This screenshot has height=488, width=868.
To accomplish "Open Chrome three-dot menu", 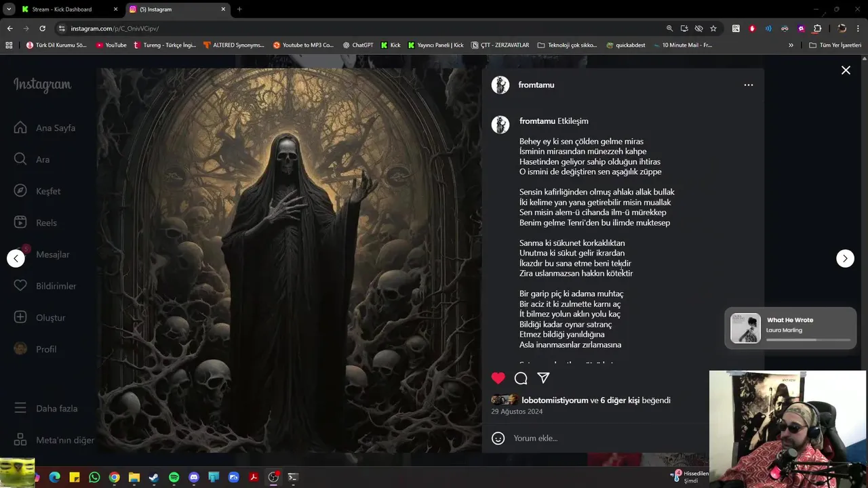I will pos(859,28).
